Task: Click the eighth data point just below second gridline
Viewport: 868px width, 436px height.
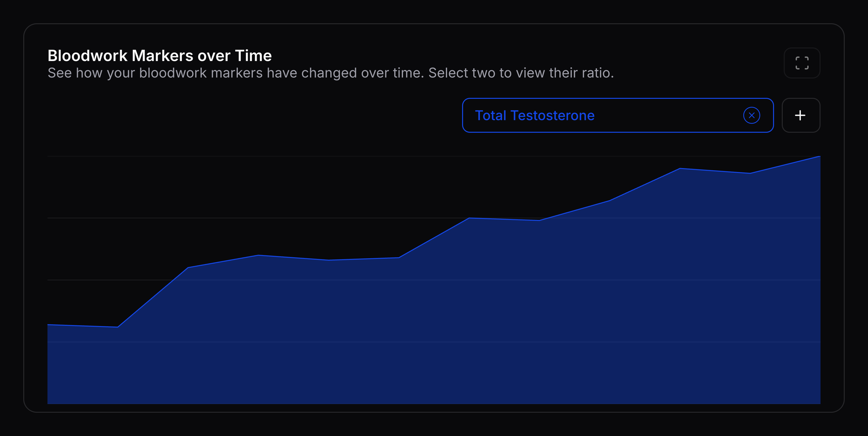Action: click(x=539, y=220)
